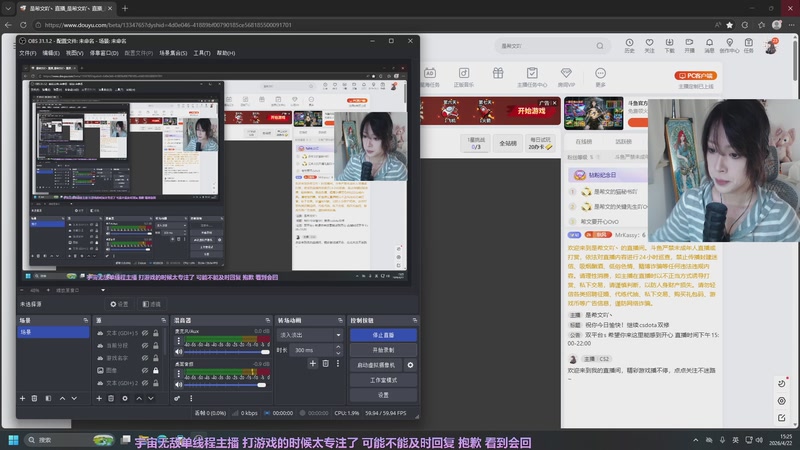Open source properties gear in Sources toolbar

click(x=125, y=398)
